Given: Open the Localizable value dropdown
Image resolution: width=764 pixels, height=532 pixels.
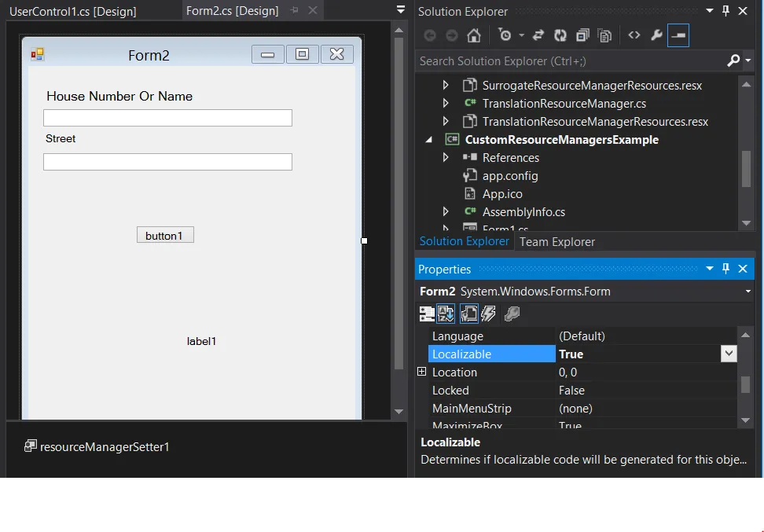Looking at the screenshot, I should pos(728,354).
